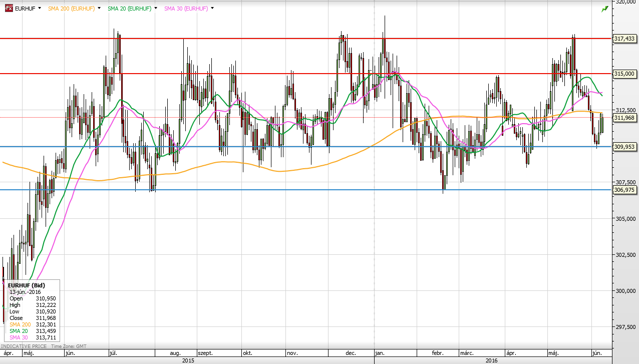
Task: Click the 2016 year label on time axis
Action: pyautogui.click(x=492, y=360)
